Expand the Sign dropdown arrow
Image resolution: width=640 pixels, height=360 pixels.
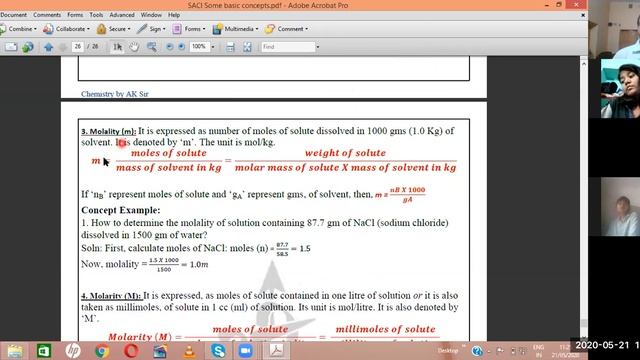click(164, 29)
